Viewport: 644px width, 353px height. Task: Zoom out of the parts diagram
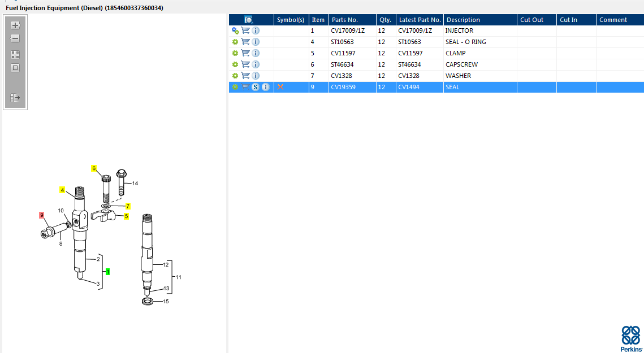click(15, 38)
